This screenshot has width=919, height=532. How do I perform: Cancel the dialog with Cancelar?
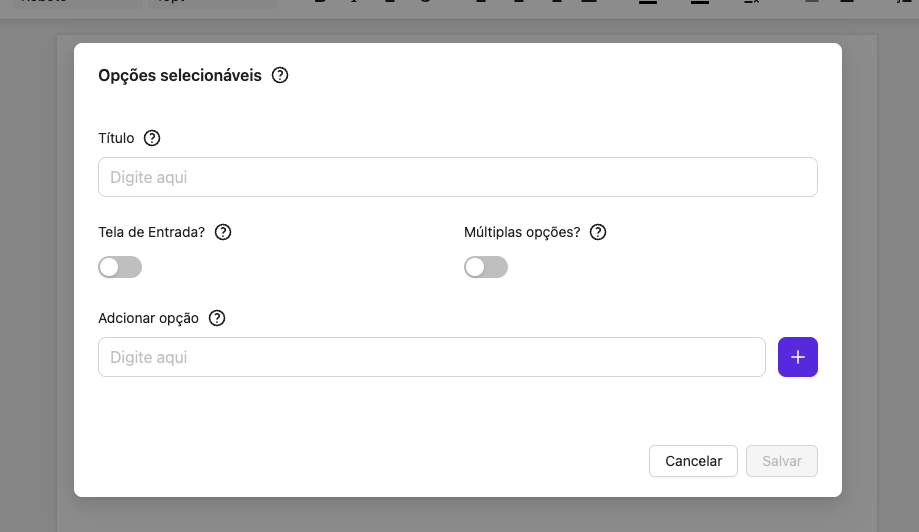693,461
